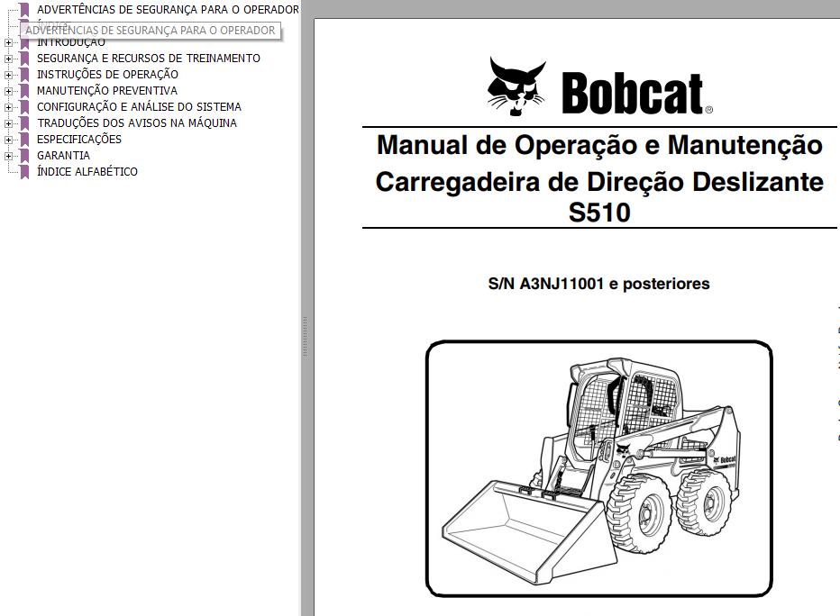The width and height of the screenshot is (840, 616).
Task: Jump to ÍNDICE ALFABÉTICO bookmark
Action: point(87,171)
